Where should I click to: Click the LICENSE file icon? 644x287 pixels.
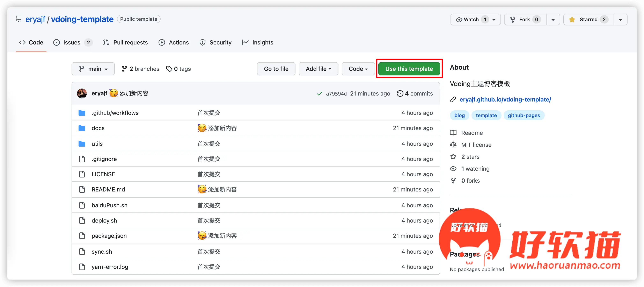point(82,174)
